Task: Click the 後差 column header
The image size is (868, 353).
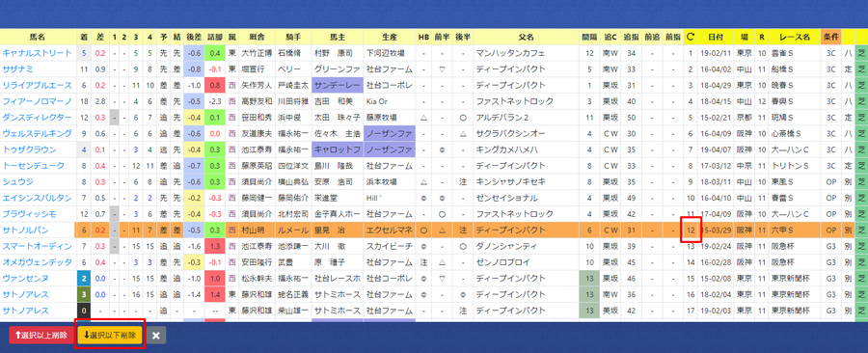Action: pos(194,37)
